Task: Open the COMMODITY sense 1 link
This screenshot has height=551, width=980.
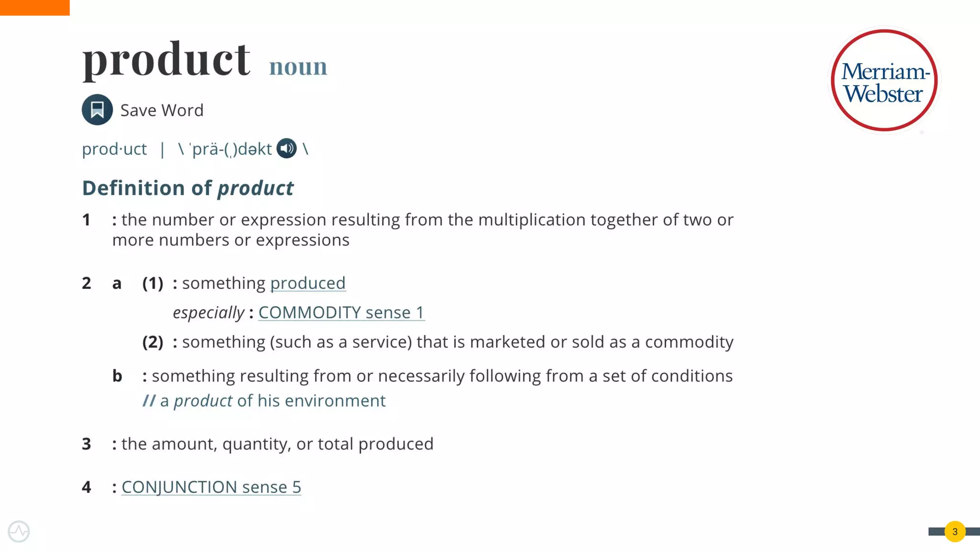Action: click(341, 312)
